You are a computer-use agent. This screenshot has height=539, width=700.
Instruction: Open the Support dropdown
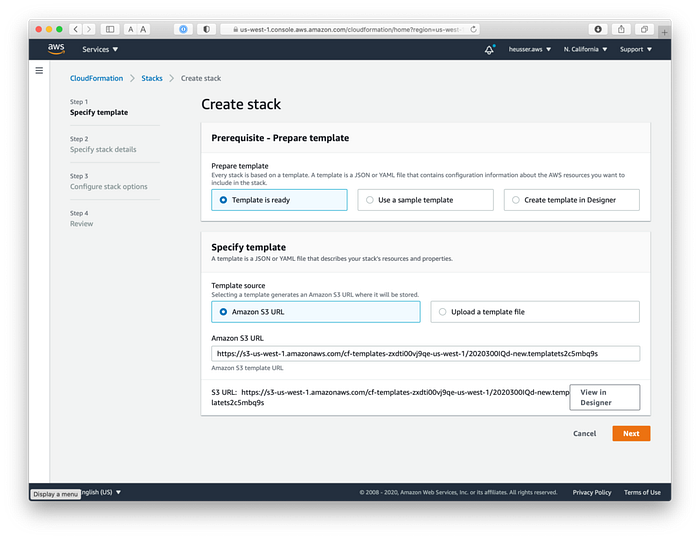(x=636, y=50)
